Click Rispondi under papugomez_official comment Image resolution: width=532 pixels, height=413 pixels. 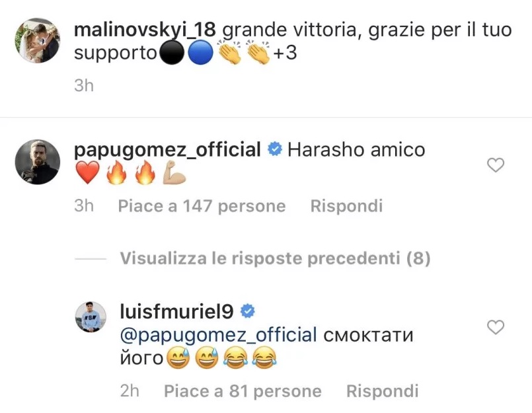coord(346,206)
